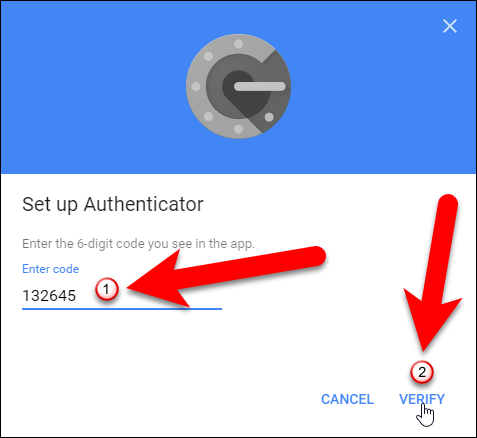Image resolution: width=477 pixels, height=438 pixels.
Task: Click the blue underline beneath the code
Action: (x=122, y=309)
